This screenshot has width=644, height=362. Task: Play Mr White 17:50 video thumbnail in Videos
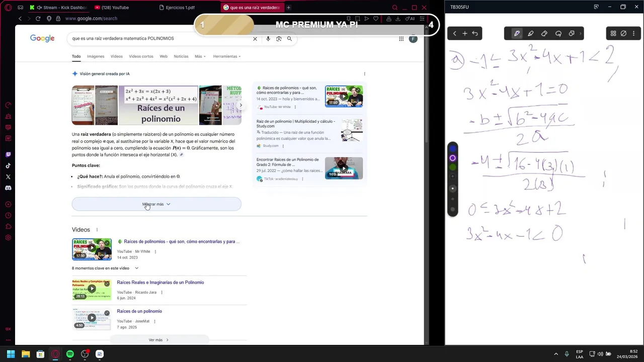click(92, 249)
